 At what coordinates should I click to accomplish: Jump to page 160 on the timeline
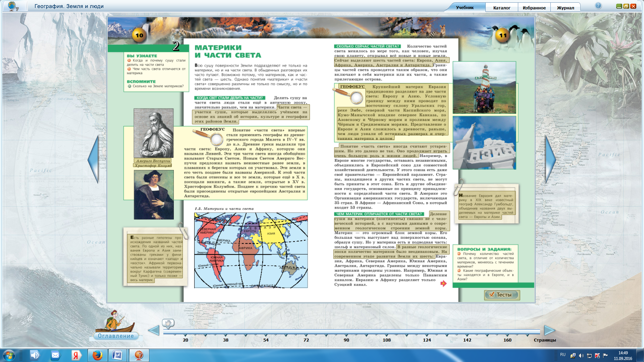(507, 340)
